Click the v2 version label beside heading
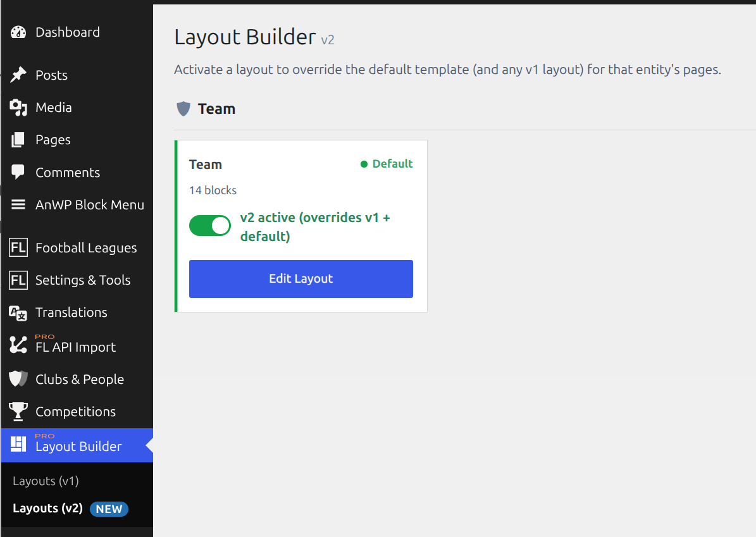Screen dimensions: 756x537 point(328,40)
